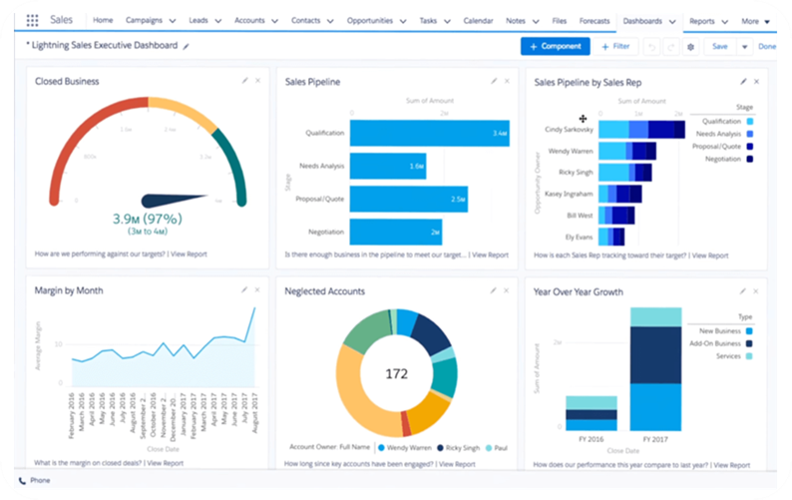The height and width of the screenshot is (500, 792).
Task: Open View Report link under Neglected Accounts
Action: coord(457,464)
